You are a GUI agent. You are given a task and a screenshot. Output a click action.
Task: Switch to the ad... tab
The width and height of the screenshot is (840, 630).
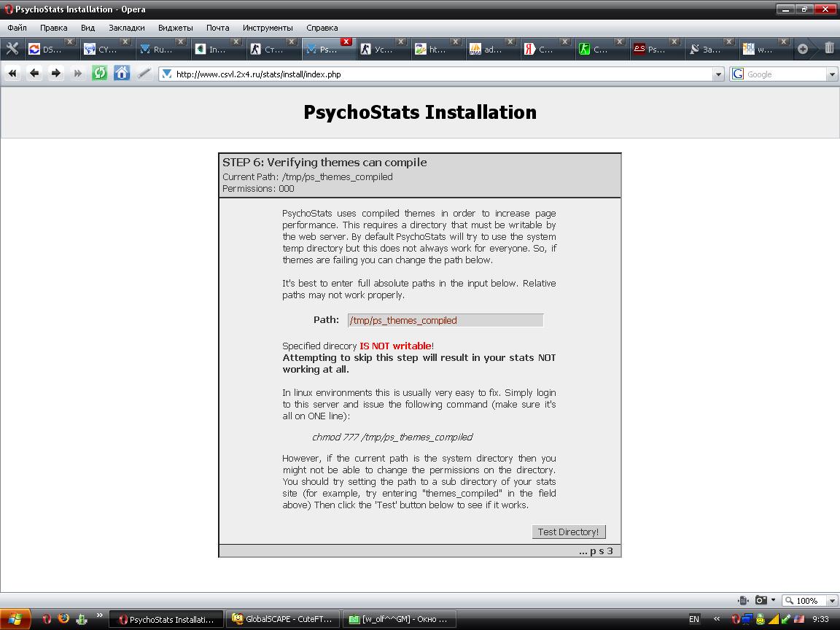[x=491, y=50]
